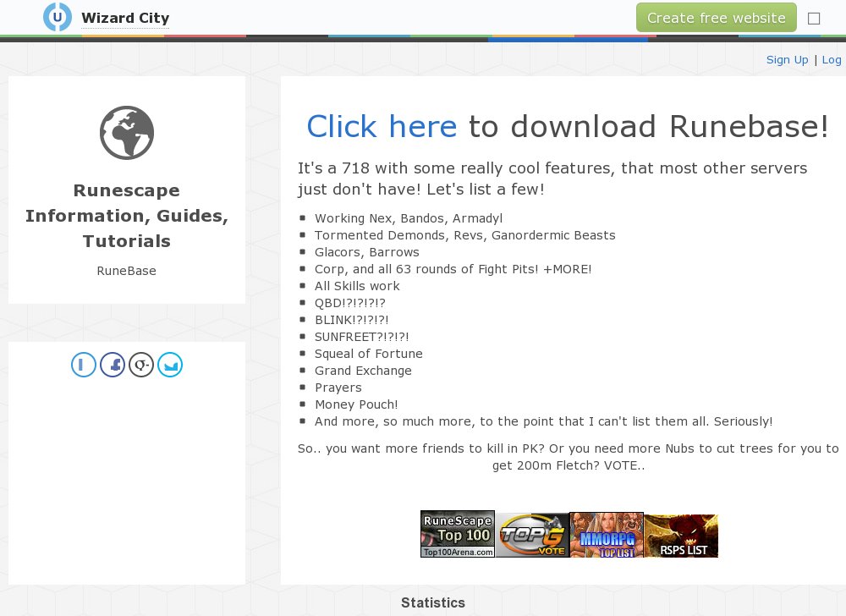Open the RSPS List banner

pos(680,534)
